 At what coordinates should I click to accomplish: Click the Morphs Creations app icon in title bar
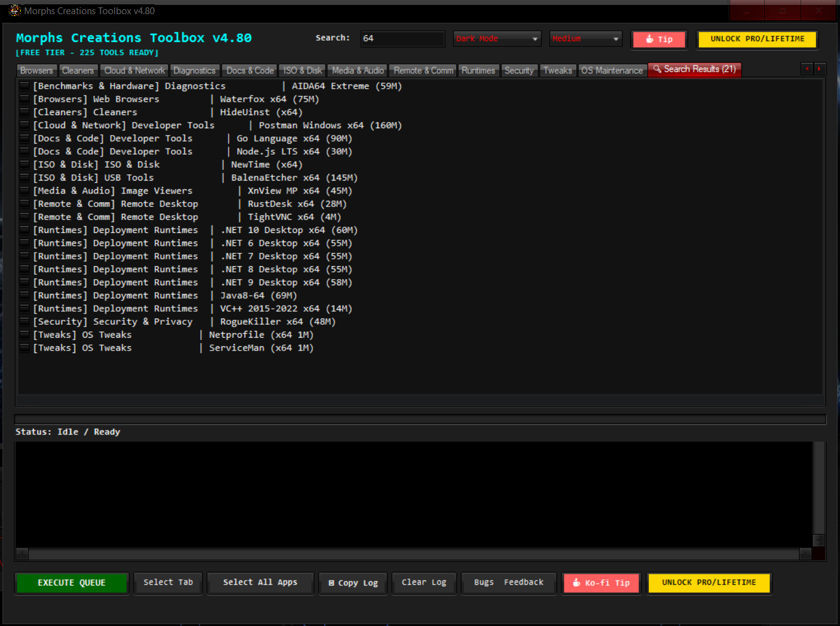pos(15,10)
